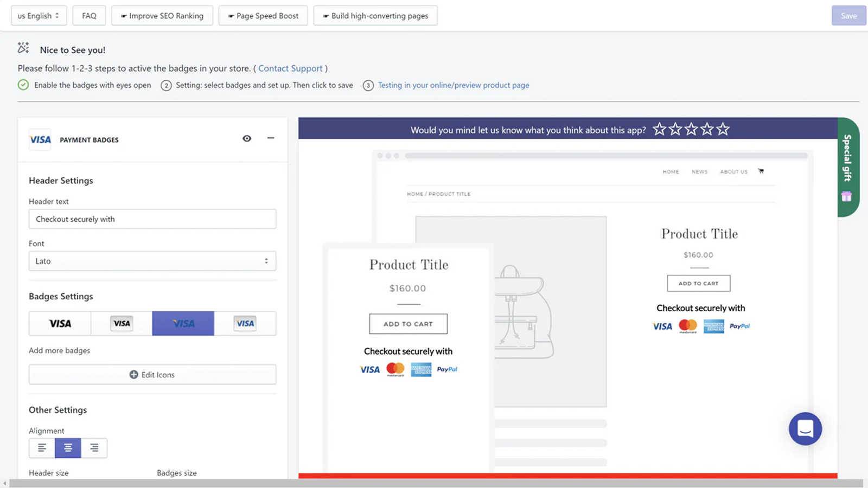Set alignment to left
The image size is (868, 488).
[42, 448]
